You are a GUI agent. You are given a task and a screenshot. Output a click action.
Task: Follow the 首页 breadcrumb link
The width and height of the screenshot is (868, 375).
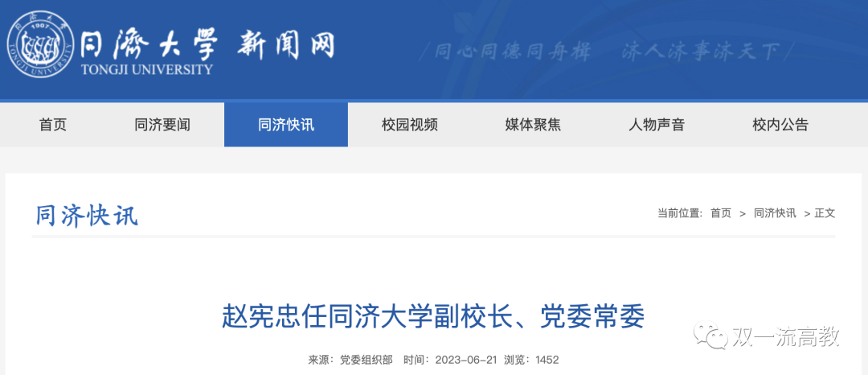[721, 213]
